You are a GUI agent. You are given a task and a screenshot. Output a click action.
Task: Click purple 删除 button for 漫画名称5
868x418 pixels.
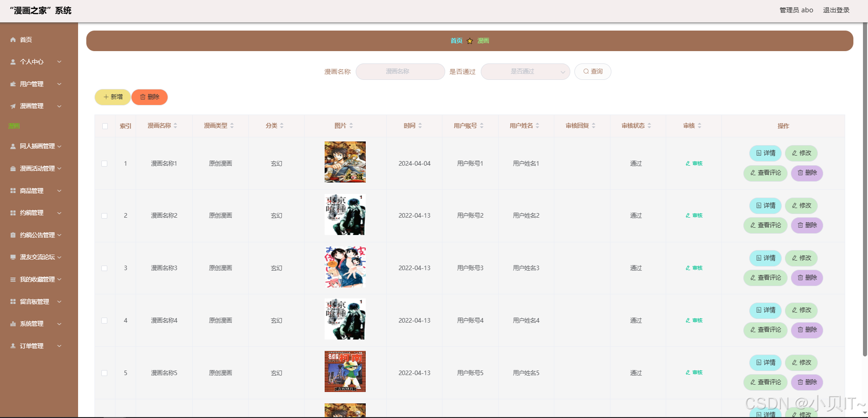(807, 382)
